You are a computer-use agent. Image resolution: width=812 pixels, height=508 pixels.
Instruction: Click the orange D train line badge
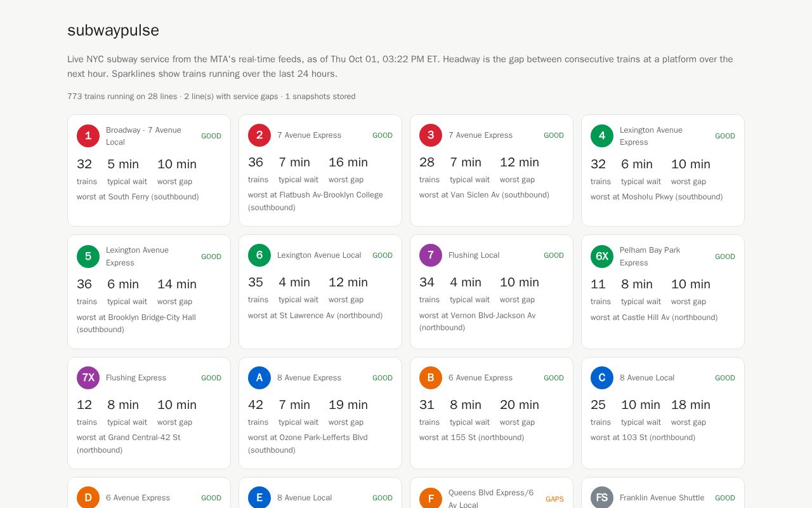(x=88, y=498)
